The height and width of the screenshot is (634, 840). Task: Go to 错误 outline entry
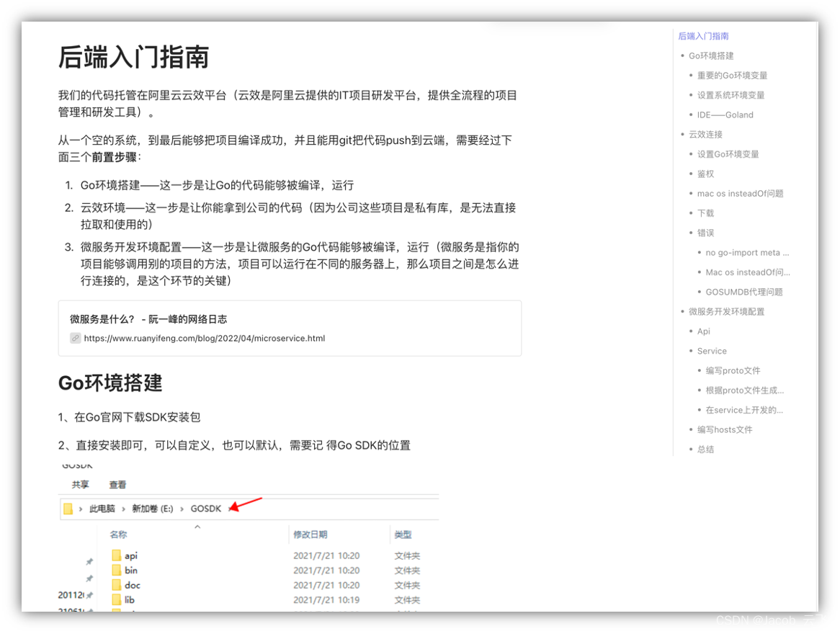pos(705,233)
